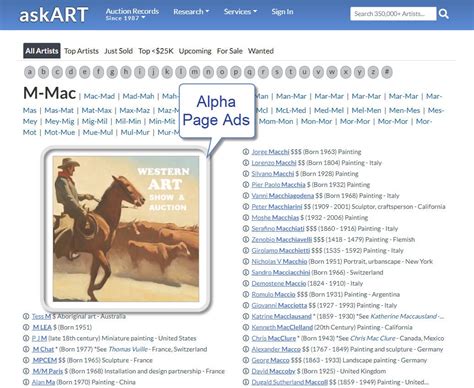Click the info icon beside M/M Paris
The height and width of the screenshot is (388, 474).
tap(26, 371)
